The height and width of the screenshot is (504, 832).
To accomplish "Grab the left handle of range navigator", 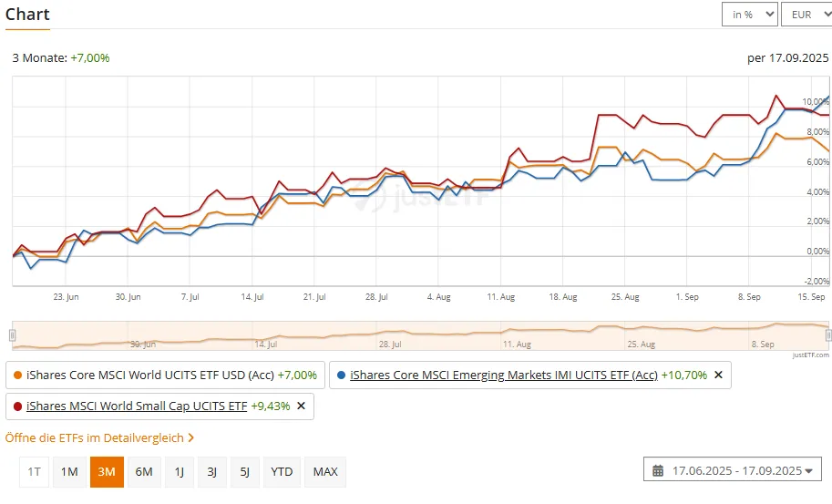I will [x=12, y=335].
